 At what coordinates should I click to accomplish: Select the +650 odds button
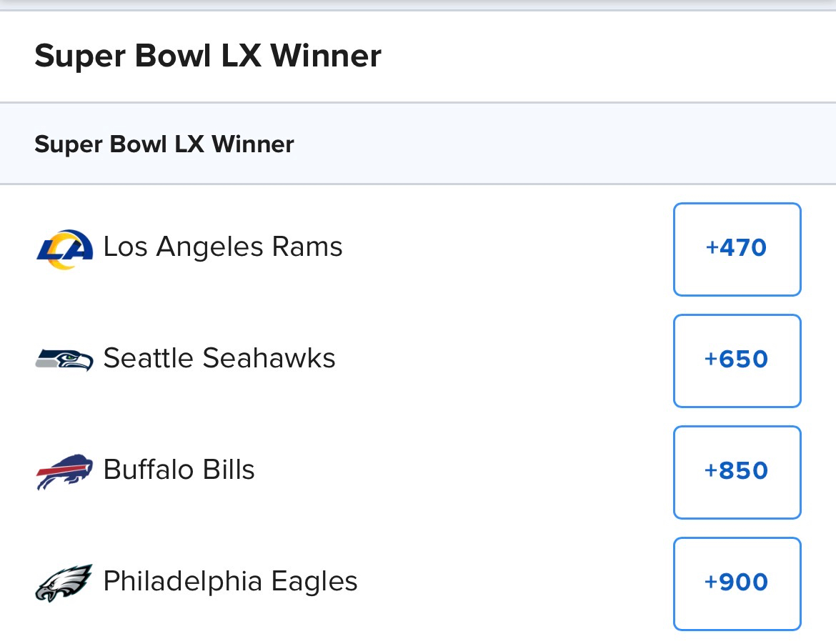pyautogui.click(x=737, y=360)
